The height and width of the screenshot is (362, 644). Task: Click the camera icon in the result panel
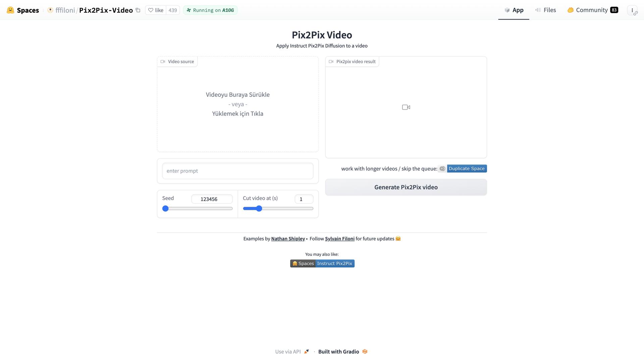(406, 107)
